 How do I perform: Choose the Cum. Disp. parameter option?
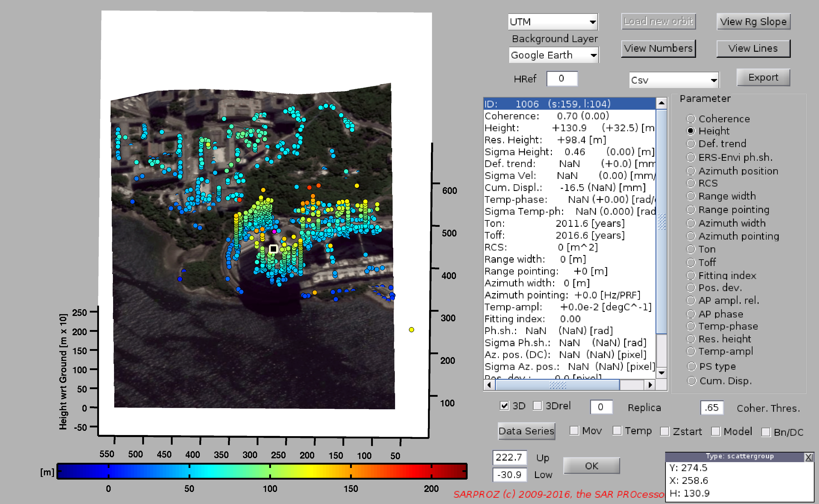692,381
